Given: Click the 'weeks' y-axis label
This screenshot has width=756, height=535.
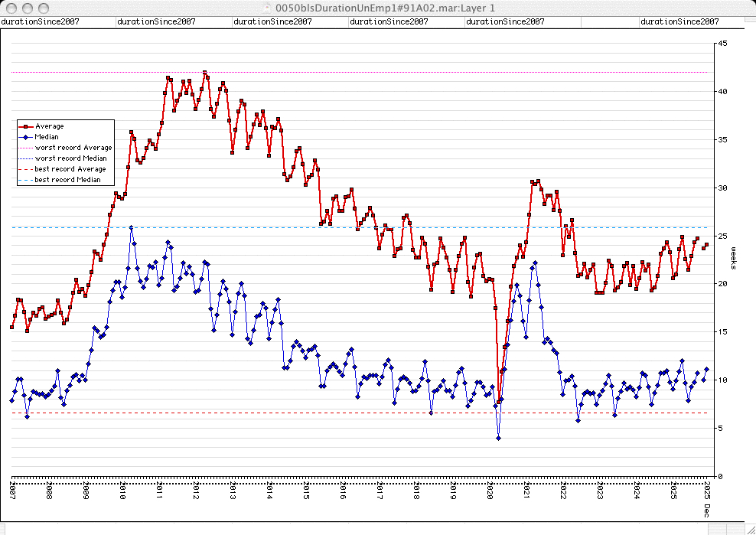Looking at the screenshot, I should [732, 259].
